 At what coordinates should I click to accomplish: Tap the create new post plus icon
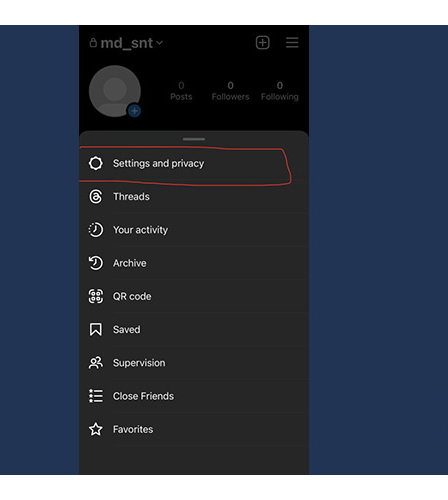click(263, 43)
